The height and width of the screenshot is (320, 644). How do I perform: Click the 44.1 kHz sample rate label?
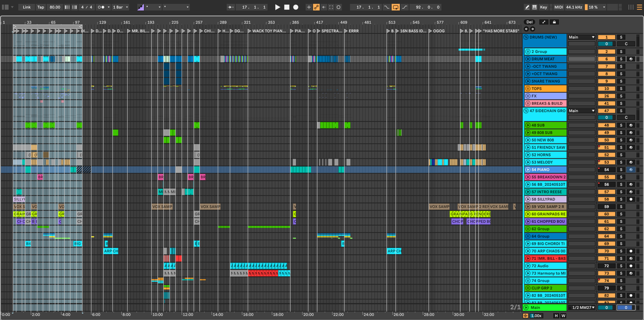[x=575, y=8]
